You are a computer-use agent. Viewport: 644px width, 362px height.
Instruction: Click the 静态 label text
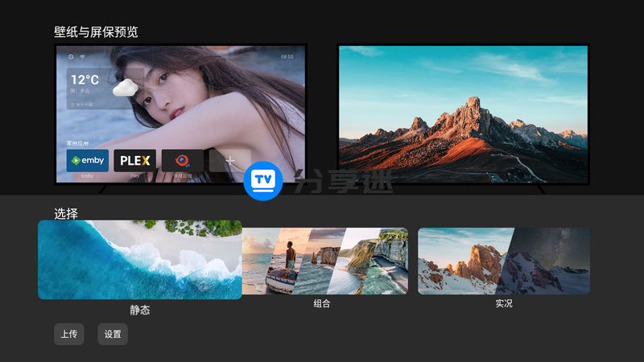(x=140, y=310)
